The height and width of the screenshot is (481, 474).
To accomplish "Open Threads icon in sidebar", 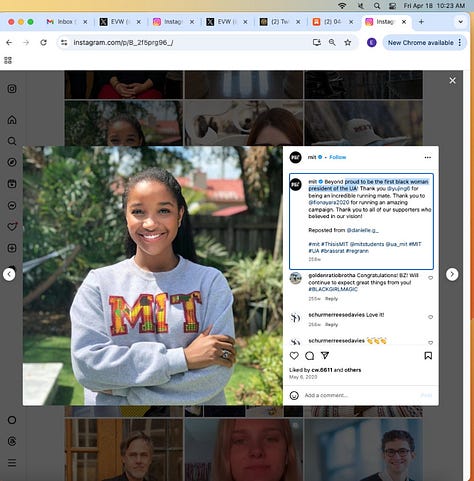I will [12, 441].
